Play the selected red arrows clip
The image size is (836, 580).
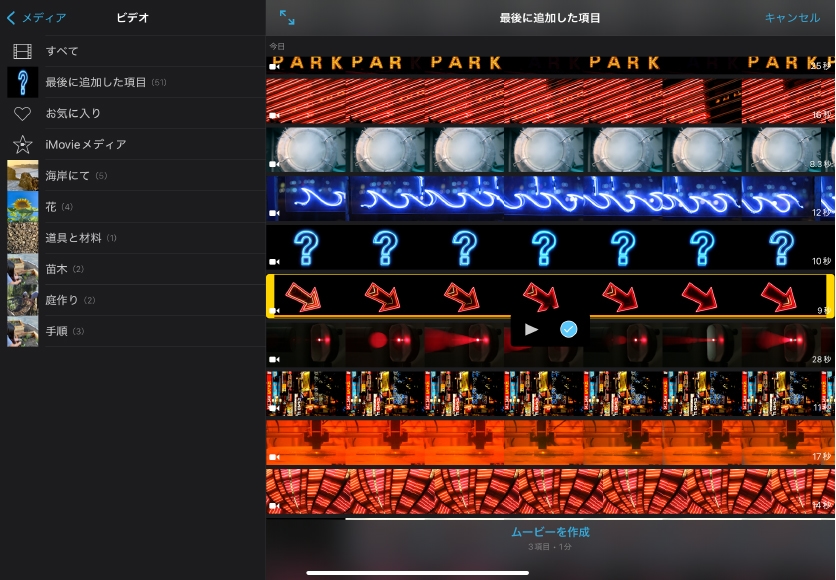pos(531,329)
